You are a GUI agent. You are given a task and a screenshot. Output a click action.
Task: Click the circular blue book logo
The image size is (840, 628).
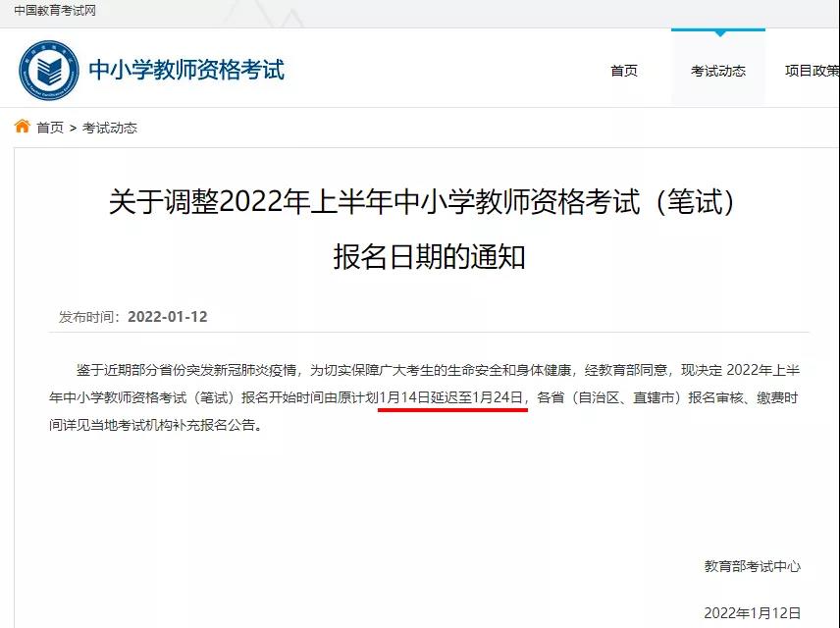click(x=49, y=70)
